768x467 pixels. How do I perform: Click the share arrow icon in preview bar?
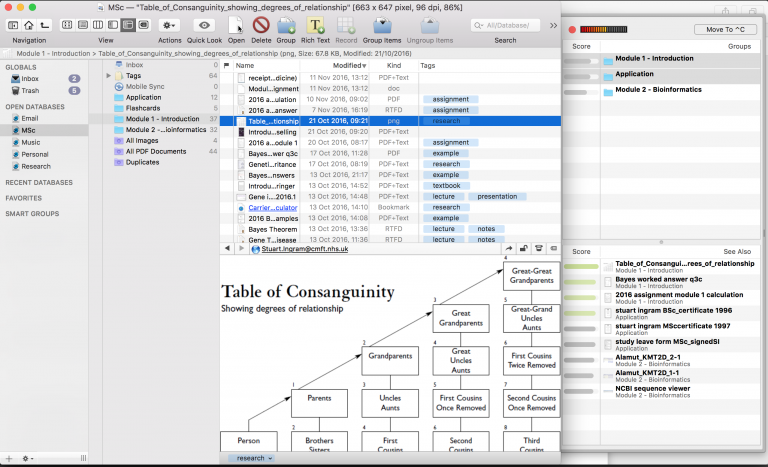click(509, 248)
